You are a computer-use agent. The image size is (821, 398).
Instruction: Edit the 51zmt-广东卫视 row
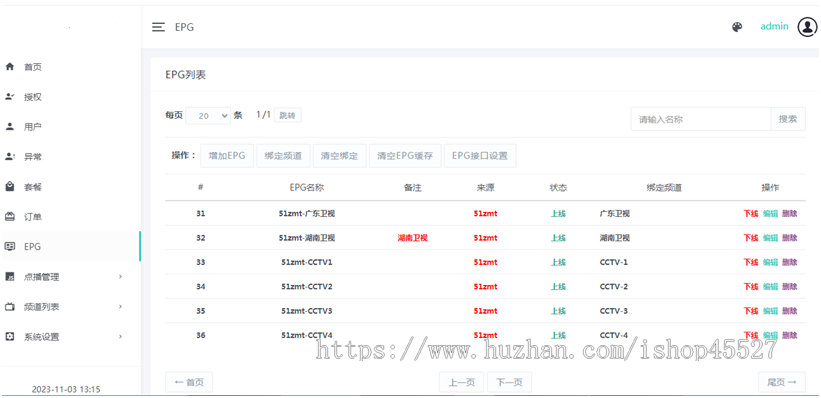click(x=770, y=214)
